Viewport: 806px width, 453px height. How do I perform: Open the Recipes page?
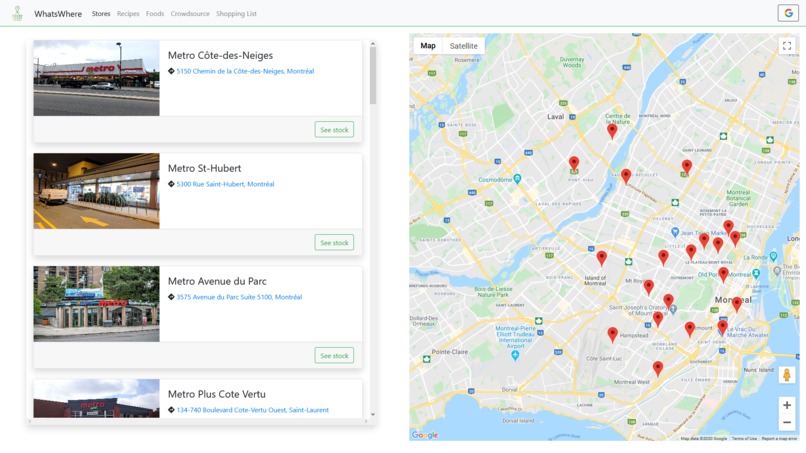point(128,14)
